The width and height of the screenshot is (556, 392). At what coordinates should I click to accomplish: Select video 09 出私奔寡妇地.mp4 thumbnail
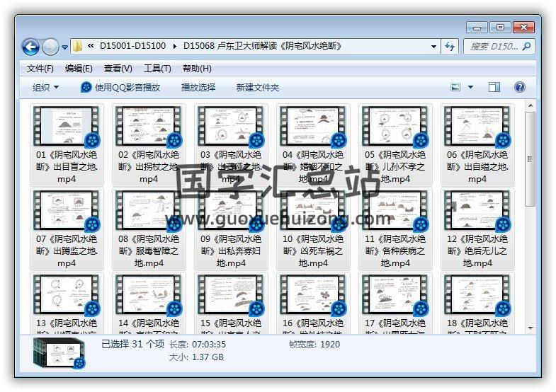pyautogui.click(x=231, y=211)
